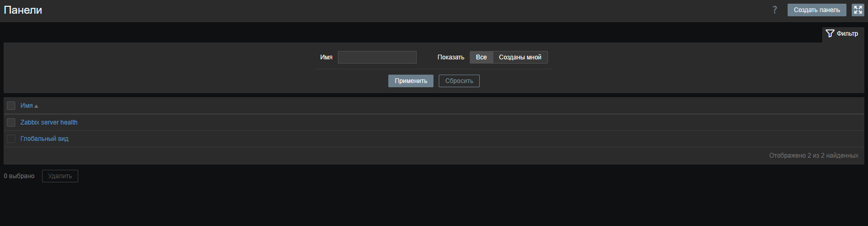Focus the Имя filter text field
Image resolution: width=868 pixels, height=226 pixels.
click(x=377, y=57)
